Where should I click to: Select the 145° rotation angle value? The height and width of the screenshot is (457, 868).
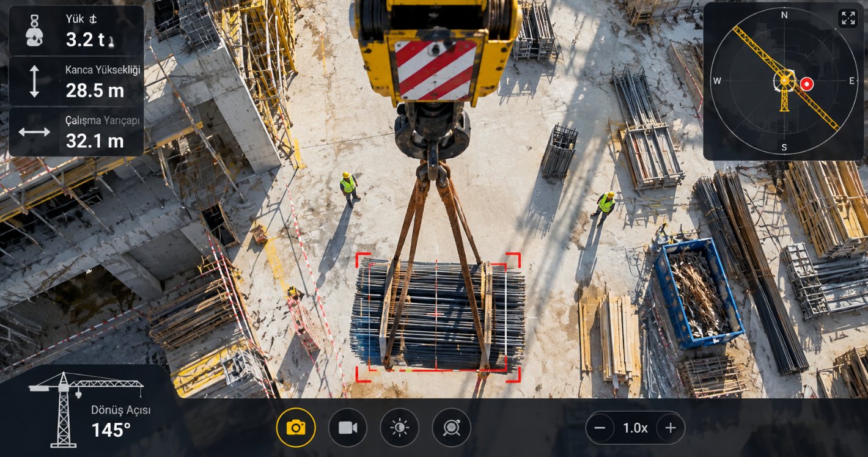tap(111, 430)
